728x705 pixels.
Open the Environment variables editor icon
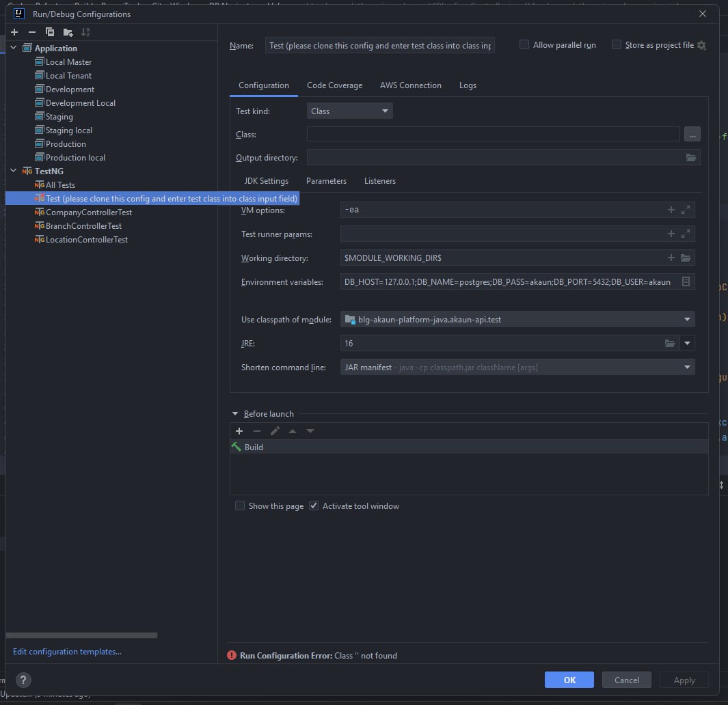coord(686,281)
